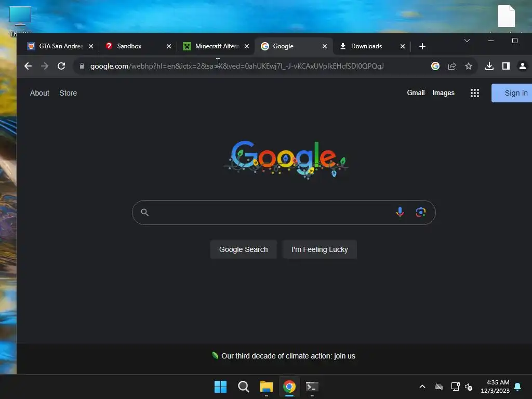Open the Google apps grid
Image resolution: width=532 pixels, height=399 pixels.
point(475,93)
